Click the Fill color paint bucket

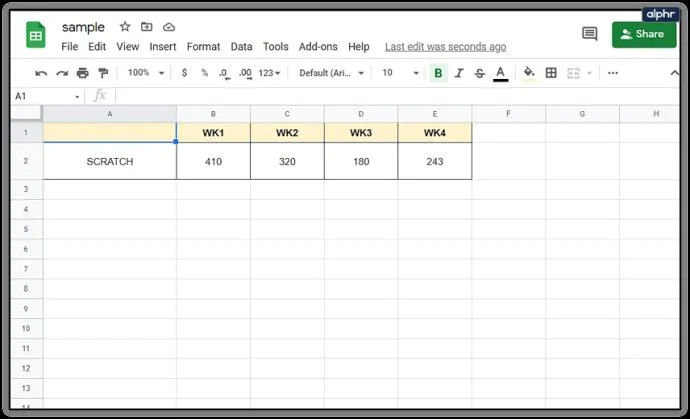[529, 73]
